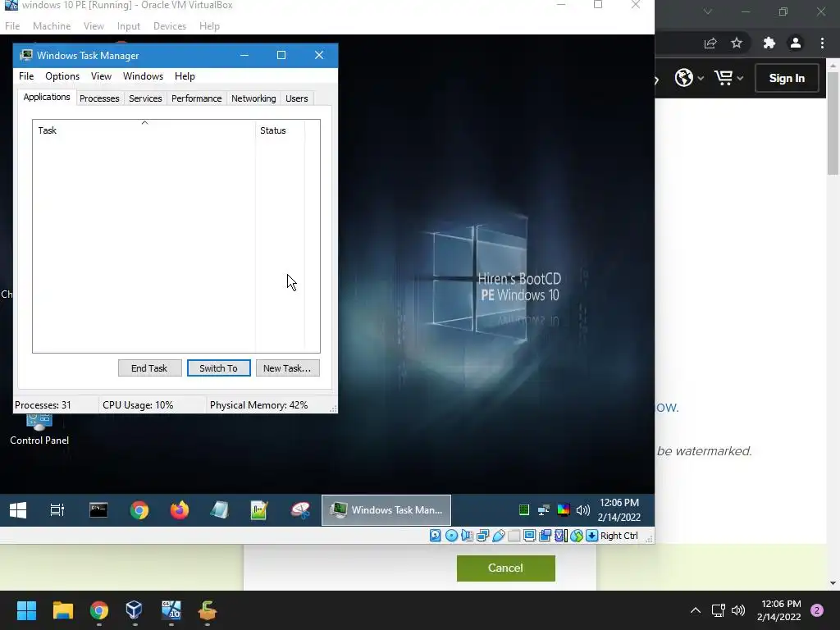Open host Windows 11 Start button
840x630 pixels.
pyautogui.click(x=26, y=610)
